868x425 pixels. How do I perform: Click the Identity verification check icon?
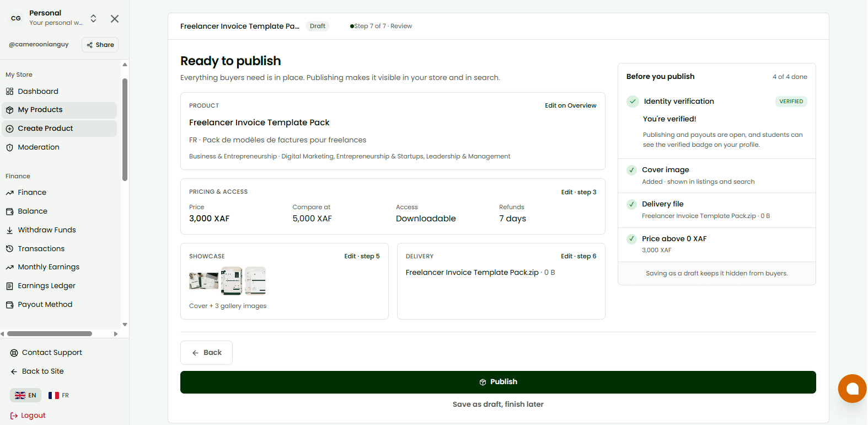point(633,102)
